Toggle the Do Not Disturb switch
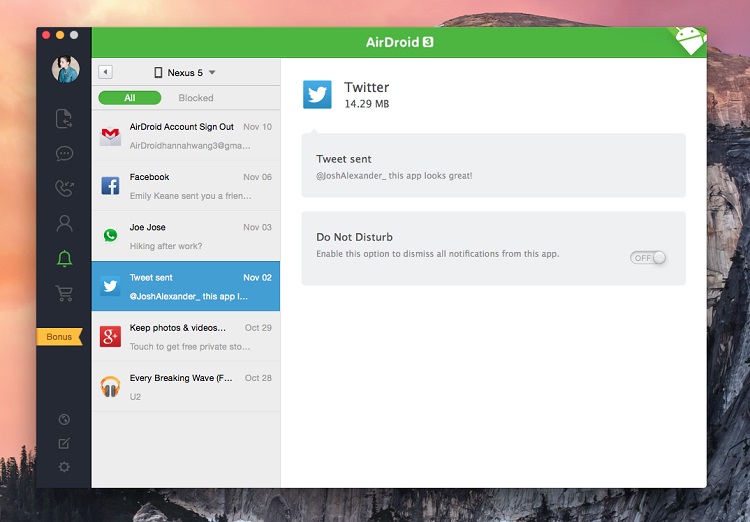 click(x=648, y=258)
